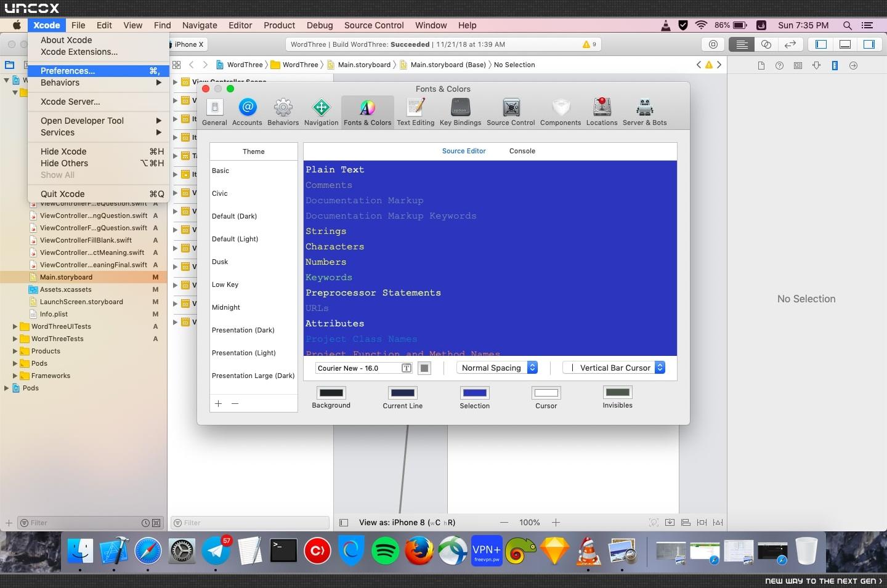887x588 pixels.
Task: Launch Firefox from the Dock
Action: pyautogui.click(x=419, y=550)
